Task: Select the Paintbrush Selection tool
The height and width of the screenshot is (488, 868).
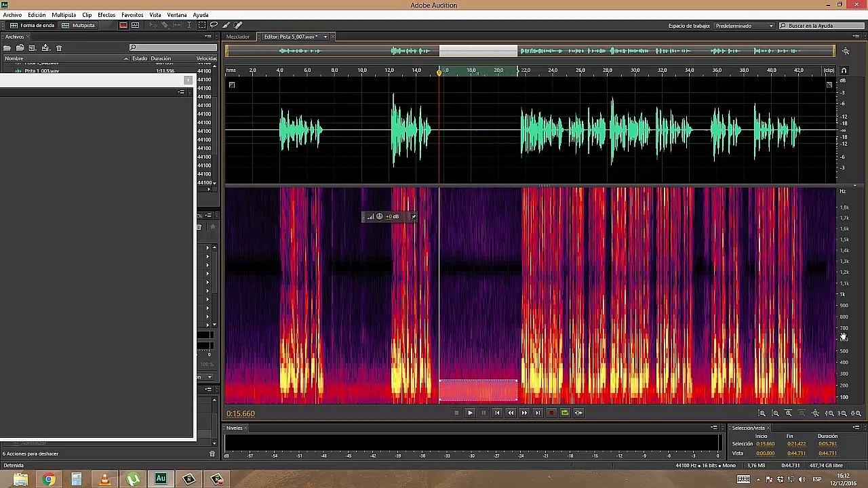Action: [x=226, y=26]
